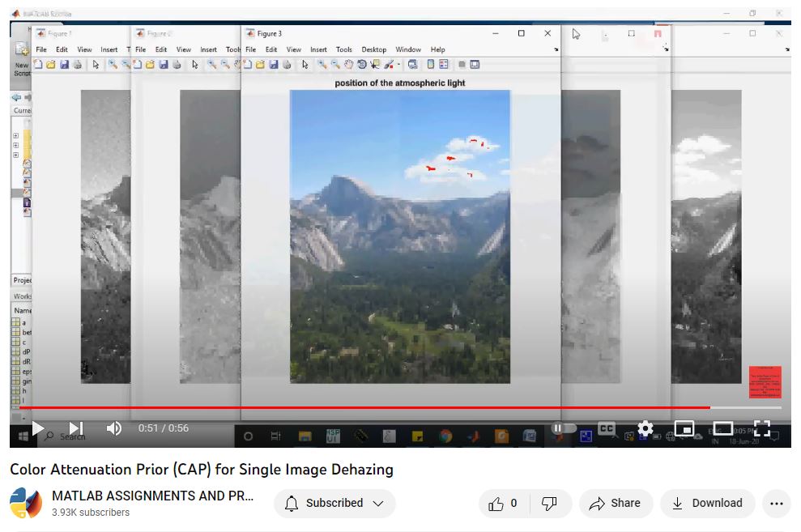Image resolution: width=801 pixels, height=532 pixels.
Task: Click Save icon in Figure 3 toolbar
Action: [274, 65]
